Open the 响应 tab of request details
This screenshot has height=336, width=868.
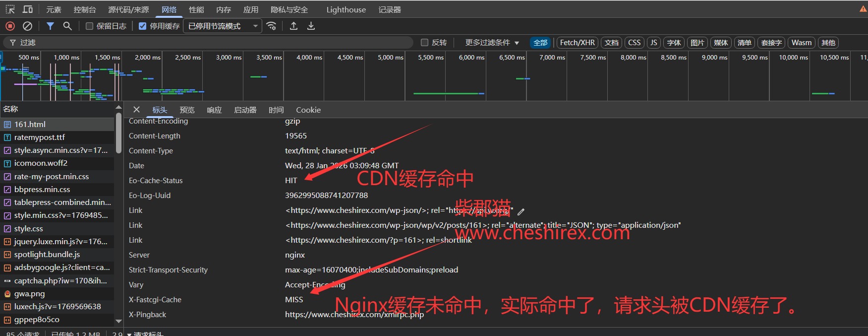click(x=214, y=110)
